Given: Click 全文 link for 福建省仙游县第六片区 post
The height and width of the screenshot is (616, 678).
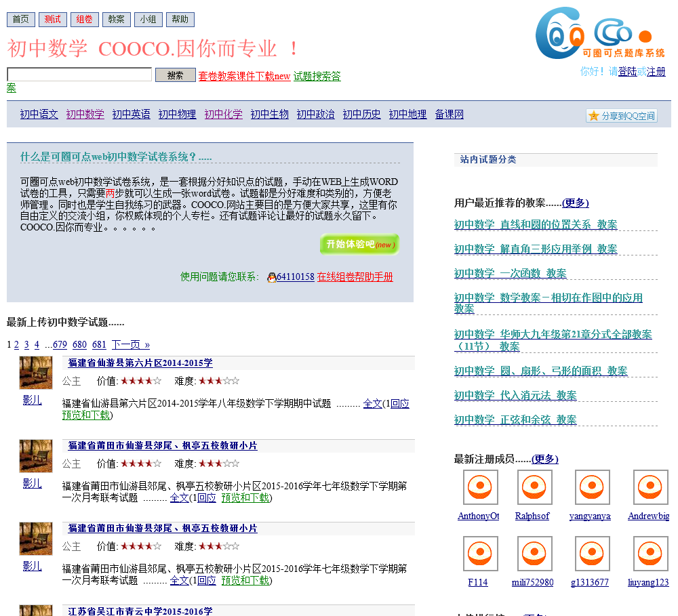Looking at the screenshot, I should point(372,404).
